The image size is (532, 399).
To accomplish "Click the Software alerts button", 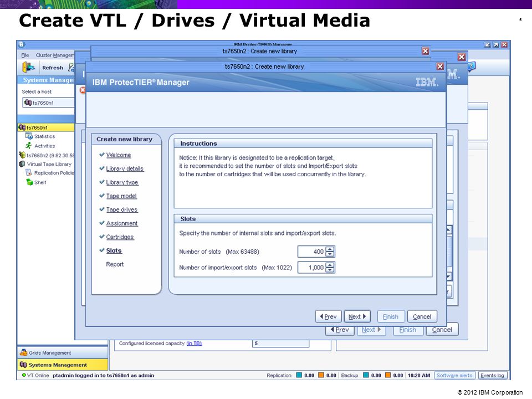I will click(x=454, y=375).
